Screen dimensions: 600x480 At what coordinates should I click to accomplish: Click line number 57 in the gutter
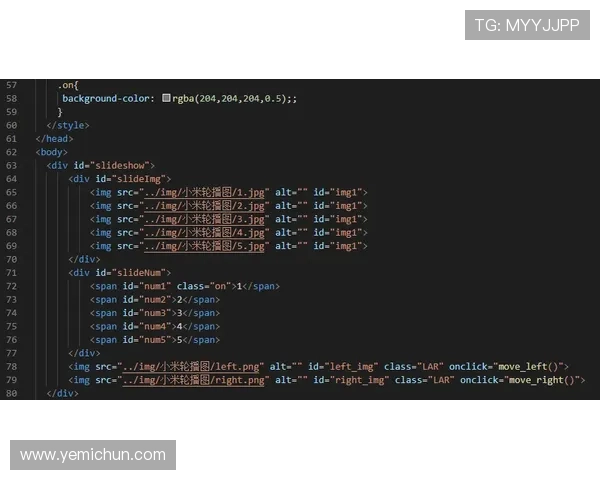point(11,85)
